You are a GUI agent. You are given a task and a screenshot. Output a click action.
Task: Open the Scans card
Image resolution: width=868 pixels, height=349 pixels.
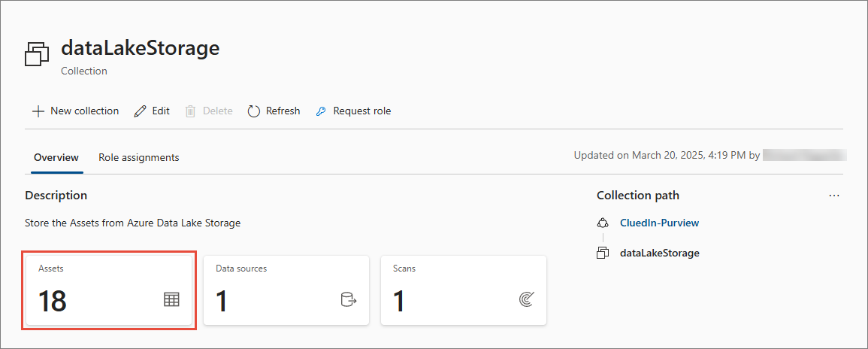tap(464, 290)
